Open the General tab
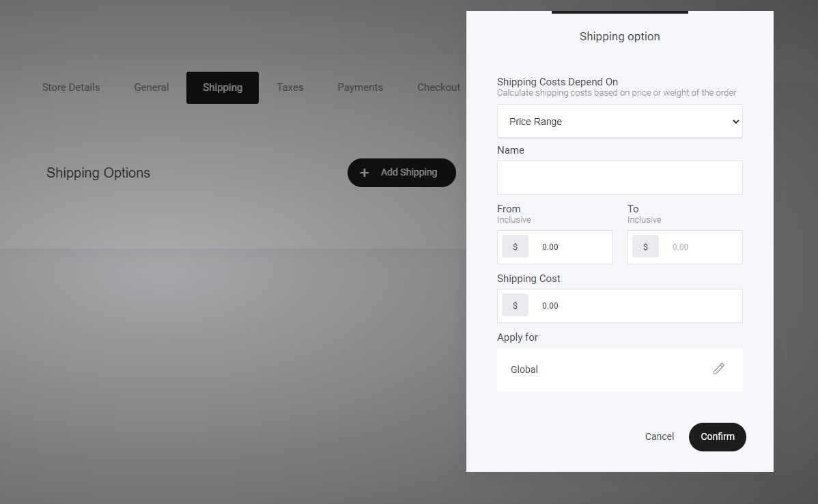 (x=152, y=87)
